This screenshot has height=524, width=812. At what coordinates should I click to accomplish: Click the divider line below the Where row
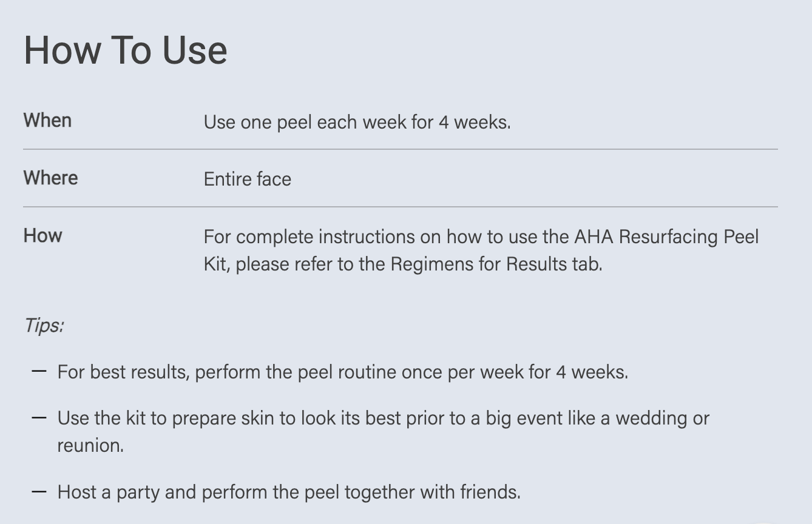pos(401,207)
